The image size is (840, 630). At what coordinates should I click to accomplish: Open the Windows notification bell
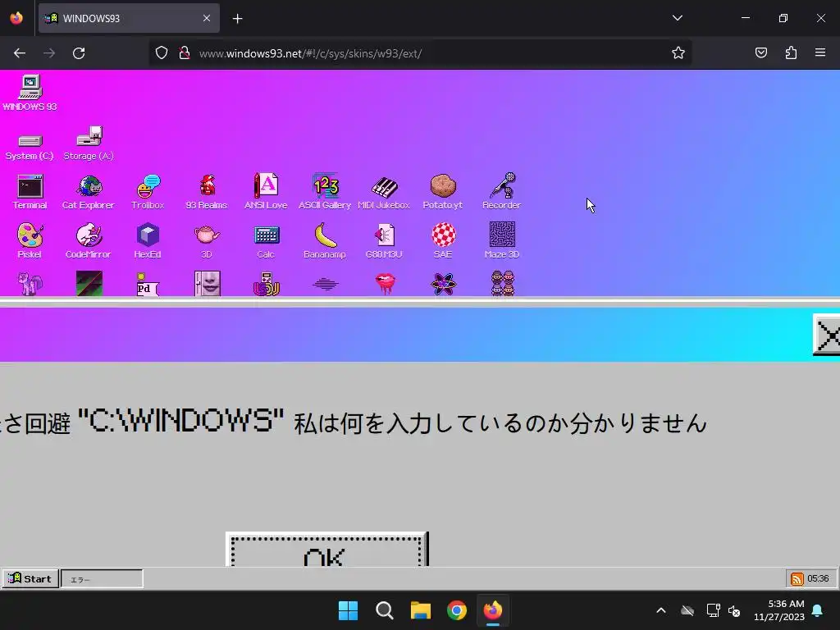point(818,610)
